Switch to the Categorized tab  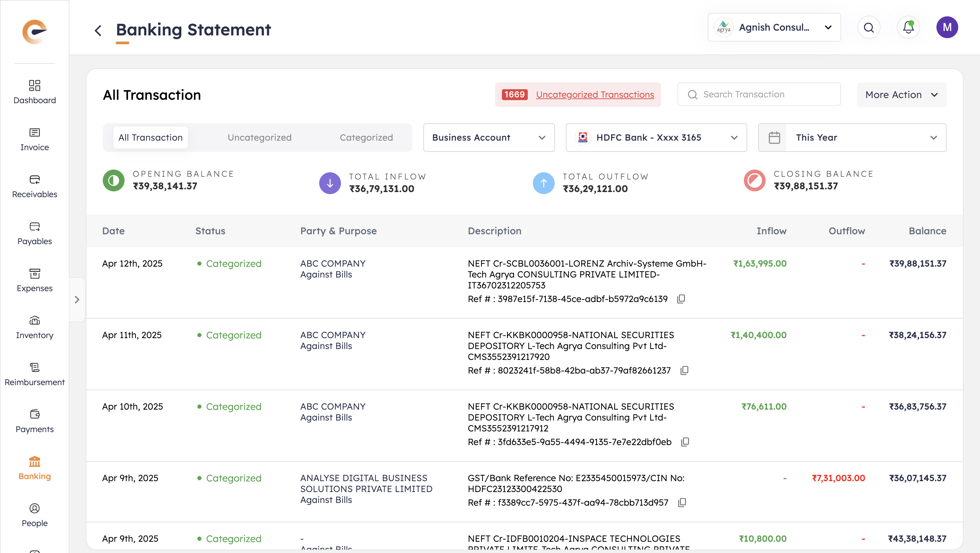tap(366, 137)
